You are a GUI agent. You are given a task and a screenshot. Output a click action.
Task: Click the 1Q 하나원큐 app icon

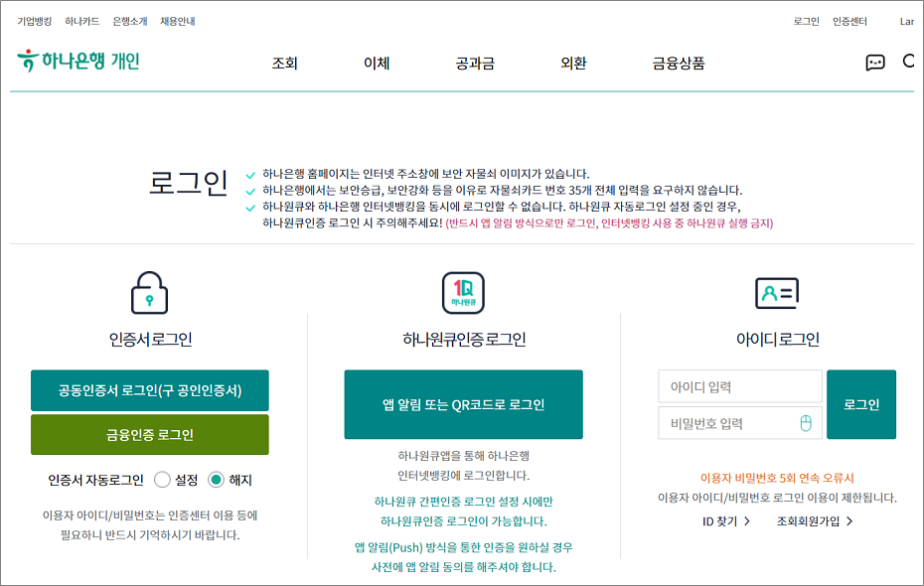pos(463,293)
